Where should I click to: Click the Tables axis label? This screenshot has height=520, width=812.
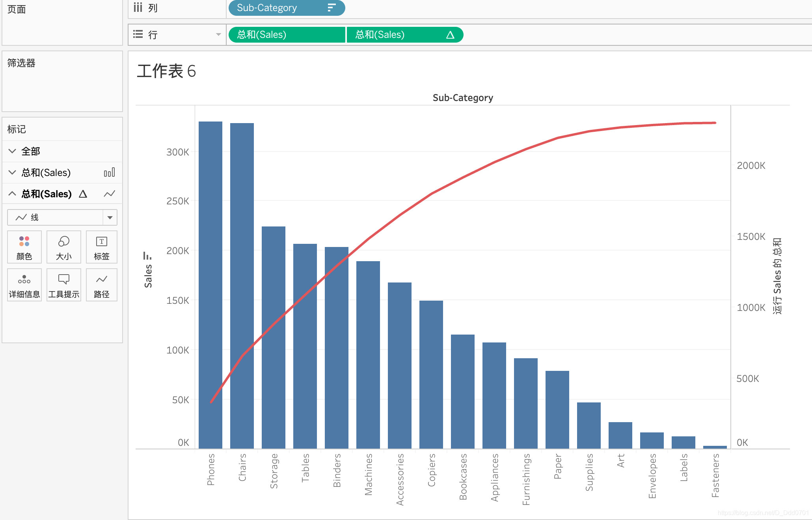(305, 468)
